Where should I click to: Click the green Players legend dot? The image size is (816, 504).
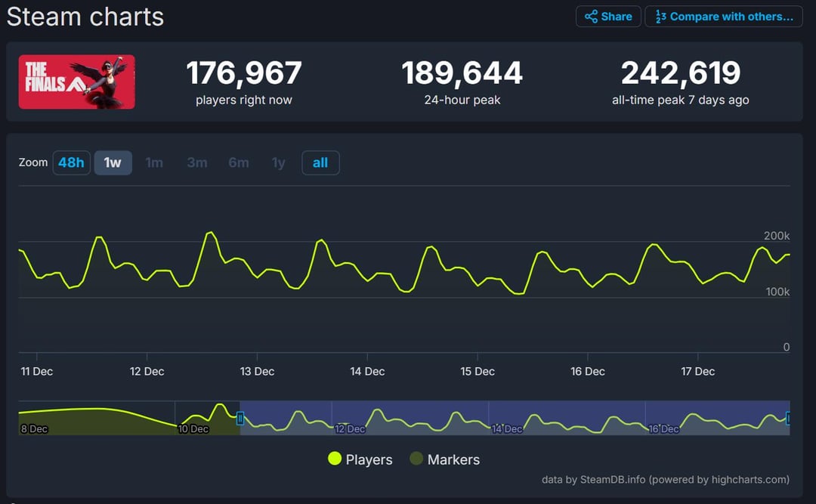tap(335, 459)
